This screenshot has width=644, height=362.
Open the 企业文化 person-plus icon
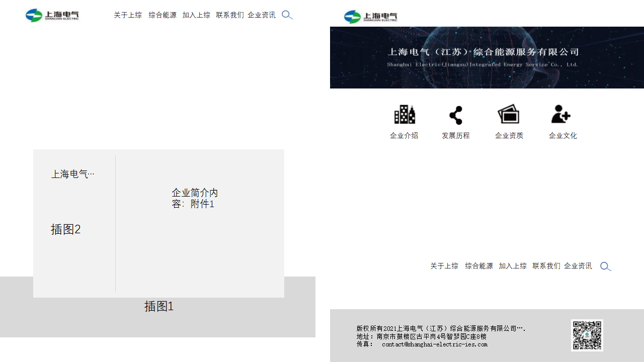coord(561,114)
